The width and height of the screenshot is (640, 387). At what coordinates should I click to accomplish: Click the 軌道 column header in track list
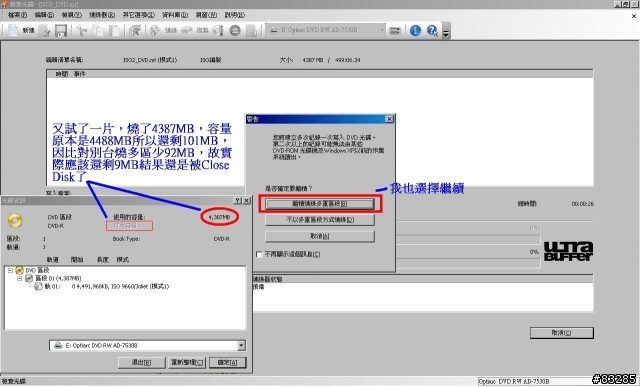[x=53, y=260]
